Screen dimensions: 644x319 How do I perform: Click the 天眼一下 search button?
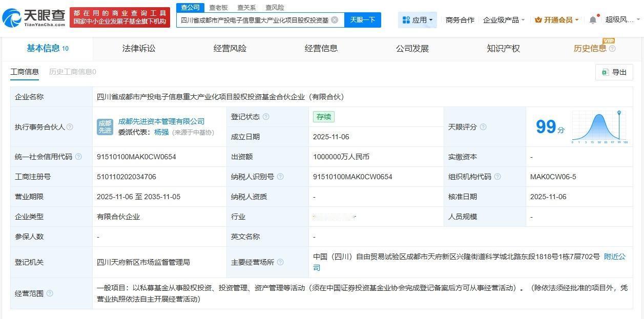(x=363, y=20)
